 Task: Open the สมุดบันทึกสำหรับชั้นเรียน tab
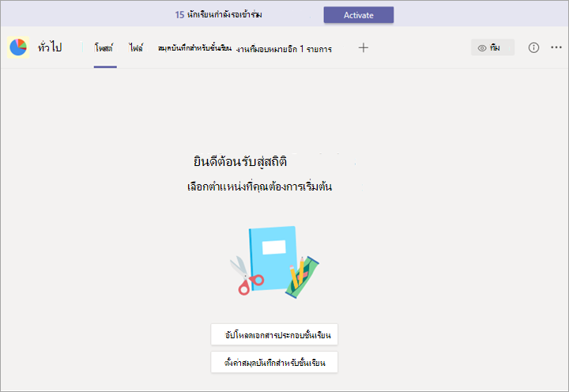[x=194, y=48]
